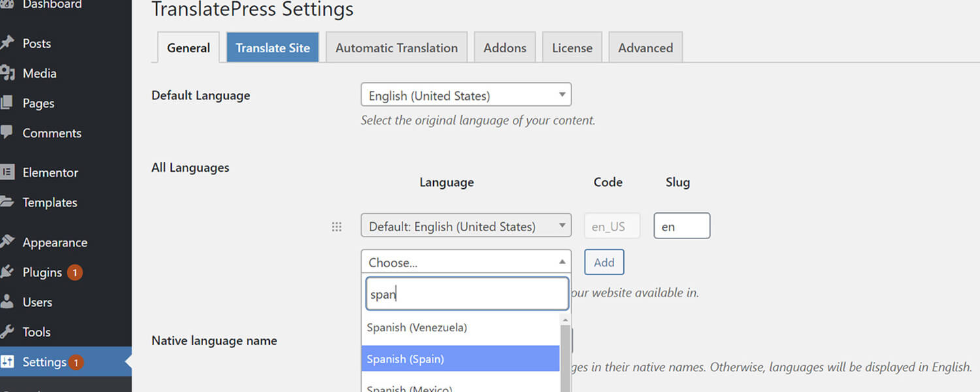Viewport: 980px width, 392px height.
Task: Select Spanish (Venezuela) from the list
Action: pos(461,327)
